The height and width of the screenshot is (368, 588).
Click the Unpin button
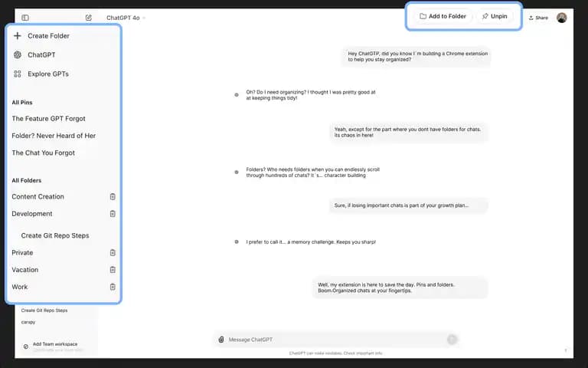tap(495, 16)
